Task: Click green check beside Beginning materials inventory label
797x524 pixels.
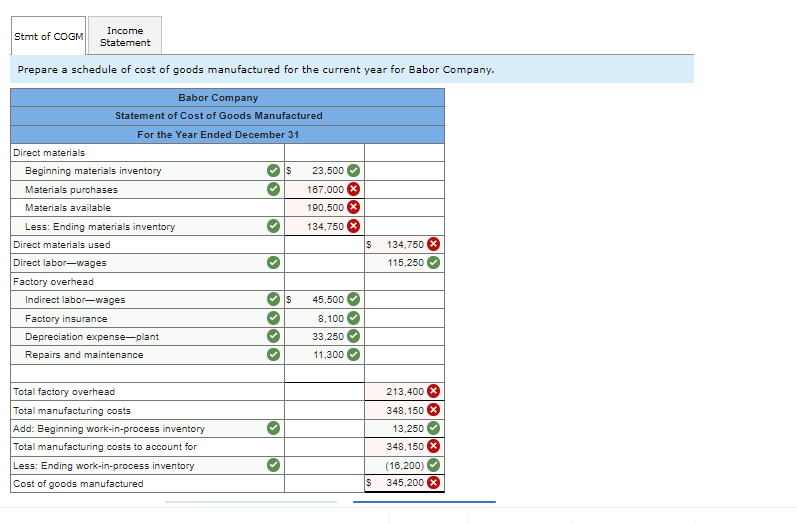Action: (x=273, y=171)
